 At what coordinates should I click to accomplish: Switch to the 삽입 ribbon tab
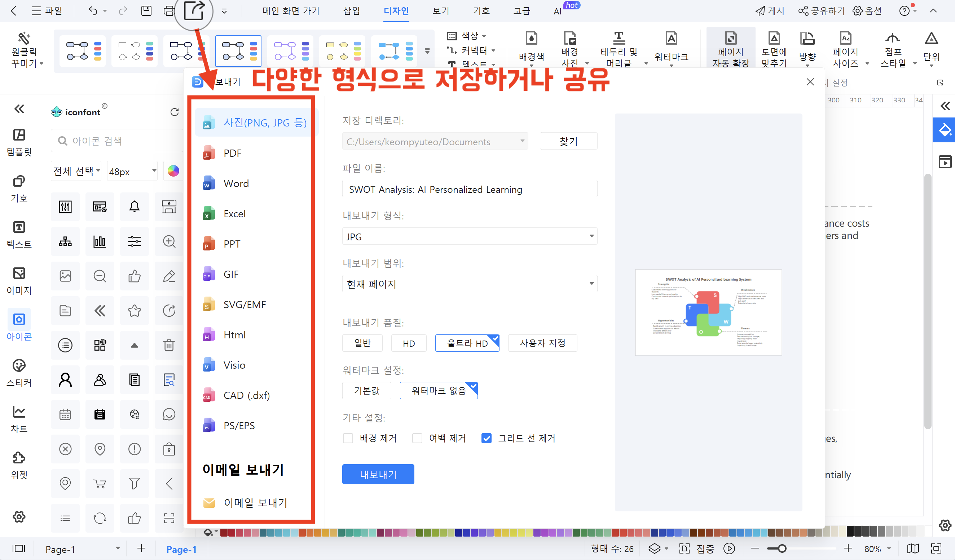351,10
